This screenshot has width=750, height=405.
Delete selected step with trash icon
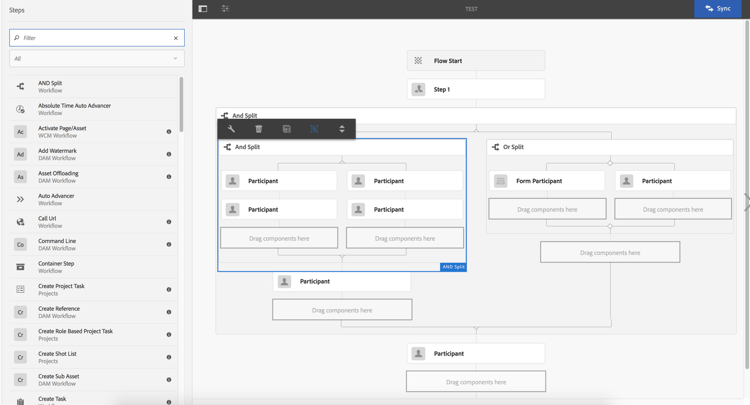click(x=259, y=129)
